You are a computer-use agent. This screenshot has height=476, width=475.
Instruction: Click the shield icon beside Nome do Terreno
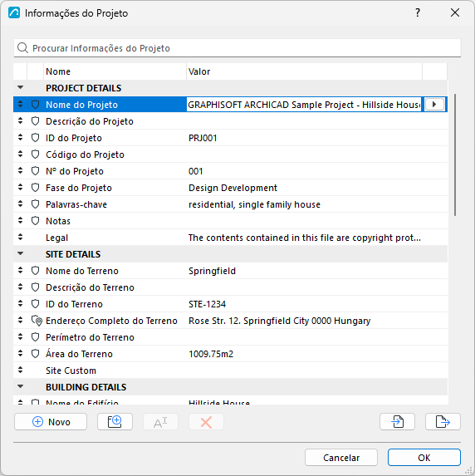(36, 271)
